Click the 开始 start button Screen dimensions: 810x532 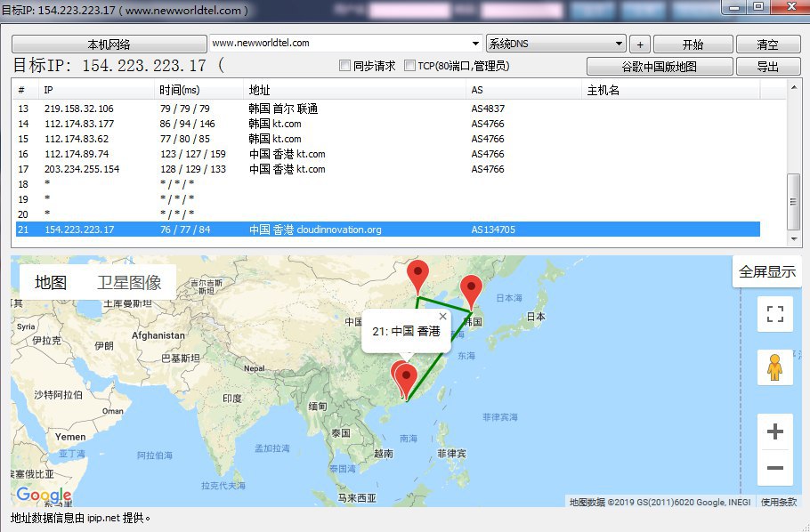[x=692, y=44]
